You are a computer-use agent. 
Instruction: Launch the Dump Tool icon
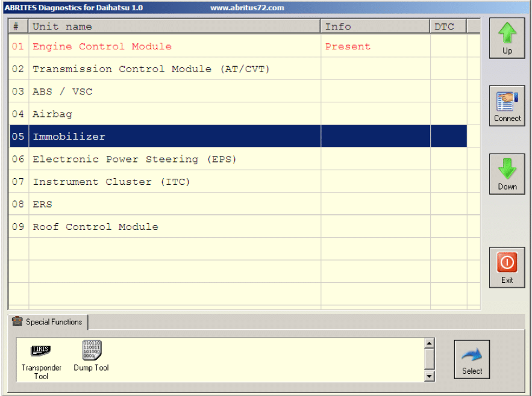tap(92, 350)
